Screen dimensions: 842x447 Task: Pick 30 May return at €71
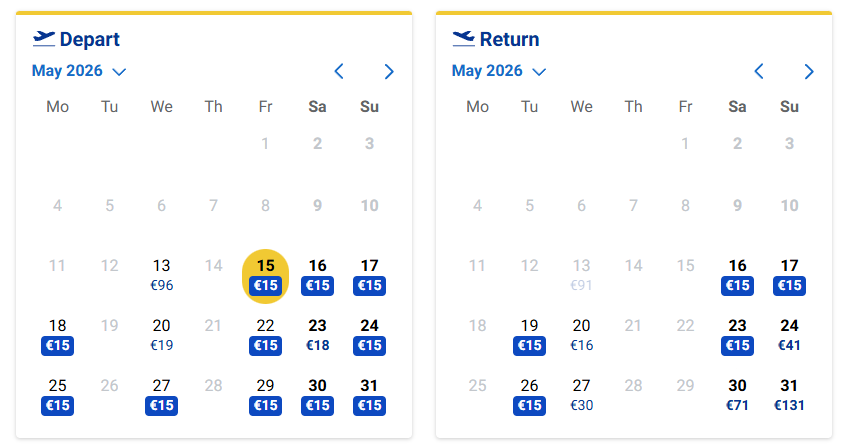(737, 395)
